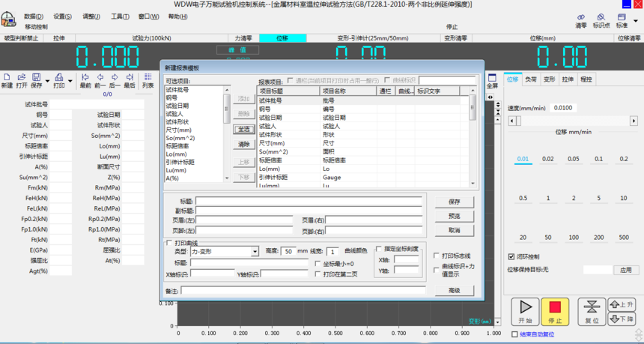Open the 类型 力-变形 dropdown
The width and height of the screenshot is (644, 344).
click(255, 252)
